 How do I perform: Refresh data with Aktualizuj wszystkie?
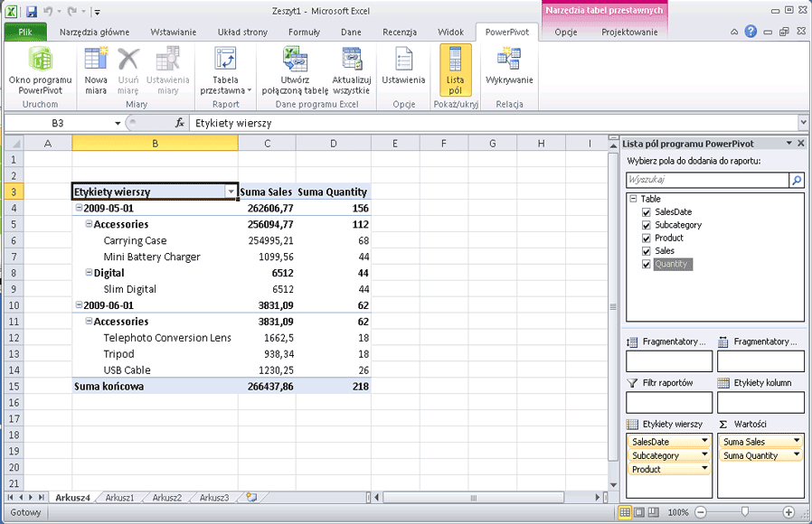pyautogui.click(x=351, y=70)
